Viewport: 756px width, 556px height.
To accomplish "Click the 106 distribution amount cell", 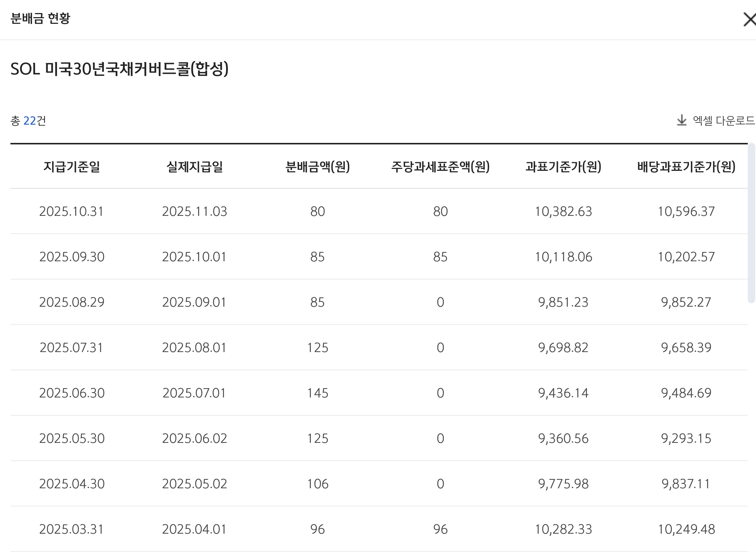I will point(317,484).
